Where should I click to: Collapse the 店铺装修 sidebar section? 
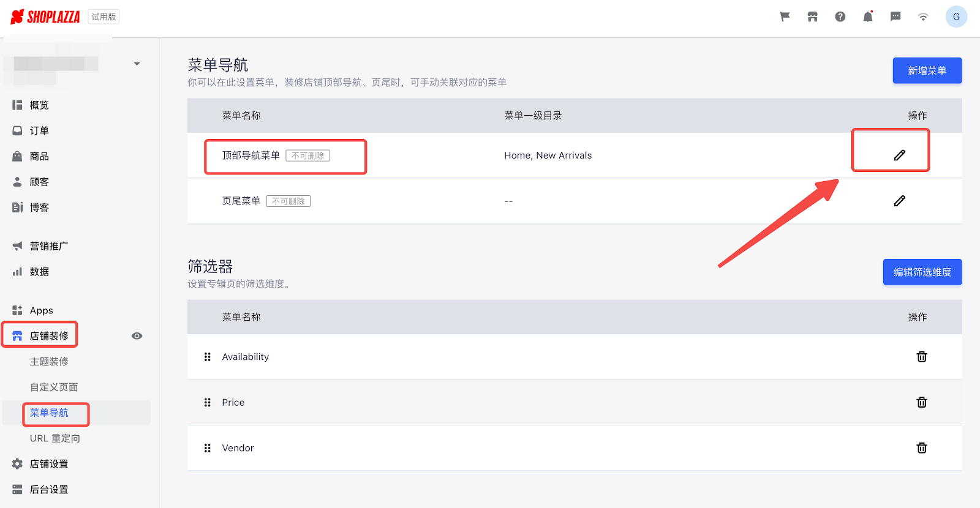coord(40,336)
